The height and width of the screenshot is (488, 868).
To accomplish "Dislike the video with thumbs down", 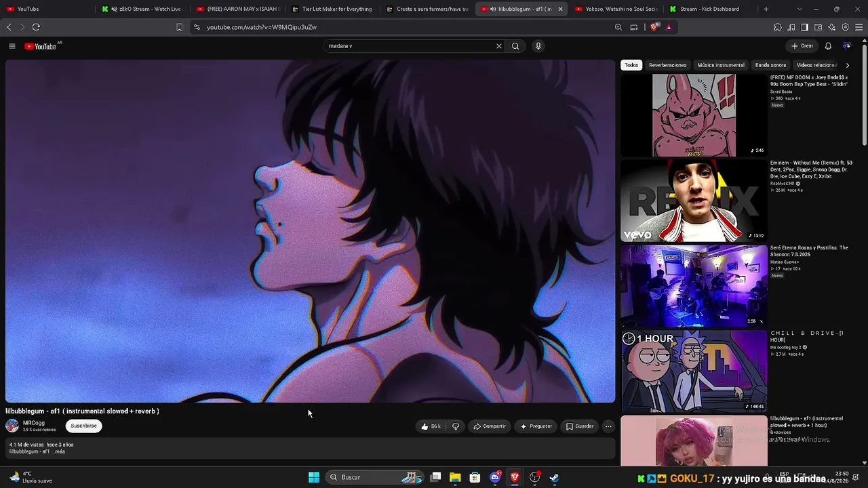I will coord(456,426).
